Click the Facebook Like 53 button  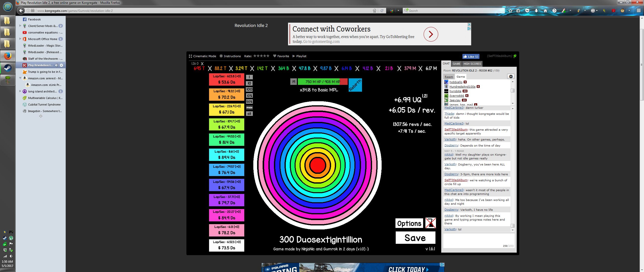(x=471, y=56)
